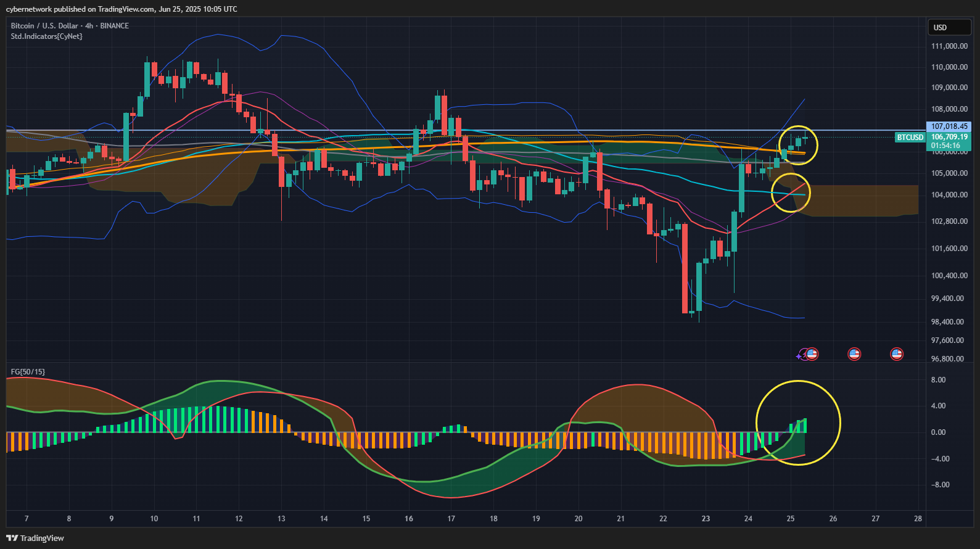Screen dimensions: 980x549
Task: Click the 109,000.00 price axis label
Action: pyautogui.click(x=949, y=88)
